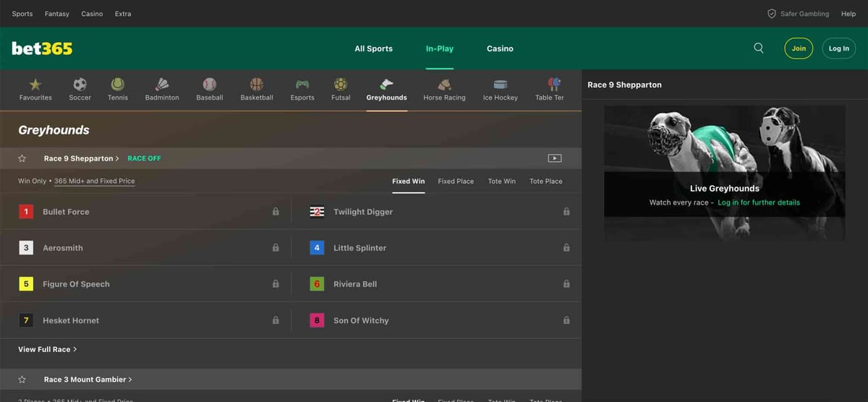Viewport: 868px width, 402px height.
Task: Click the bet365 logo
Action: click(42, 48)
